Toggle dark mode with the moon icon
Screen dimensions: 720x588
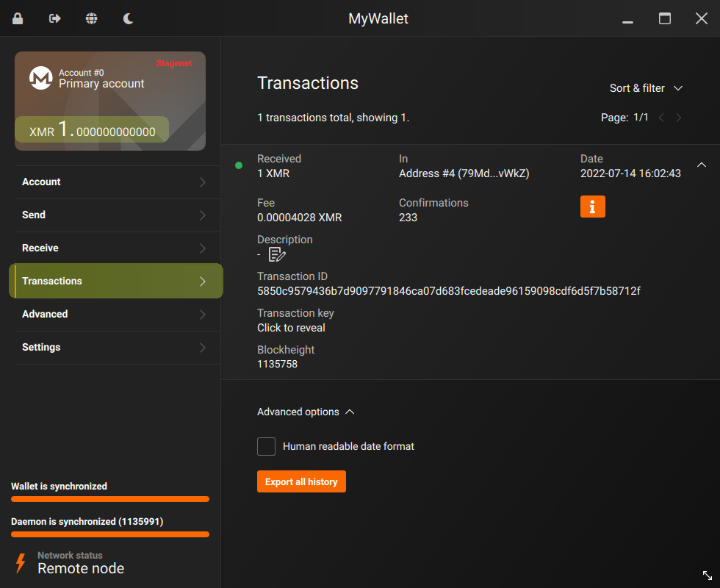pos(128,18)
